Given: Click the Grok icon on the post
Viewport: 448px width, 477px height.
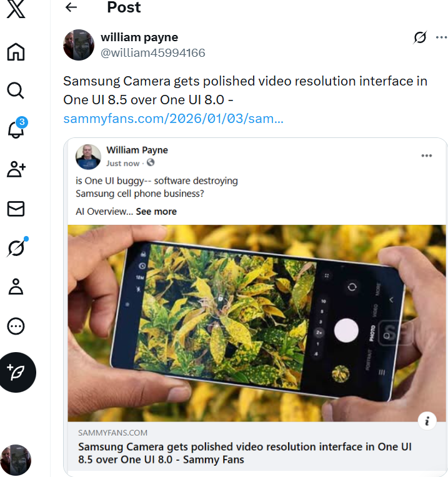Looking at the screenshot, I should (420, 37).
